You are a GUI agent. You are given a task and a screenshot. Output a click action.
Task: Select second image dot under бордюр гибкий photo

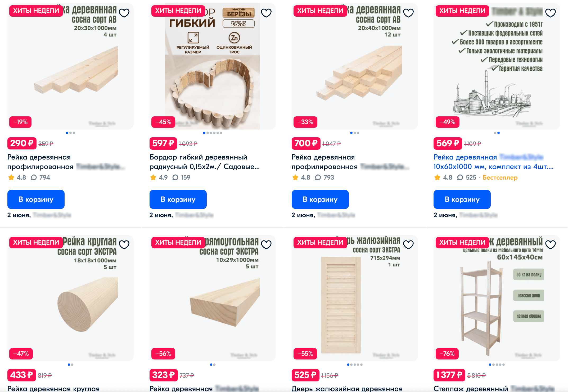(x=208, y=133)
